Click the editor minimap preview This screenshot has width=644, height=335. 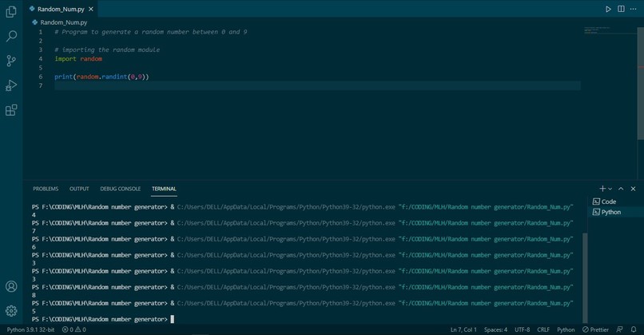(610, 30)
